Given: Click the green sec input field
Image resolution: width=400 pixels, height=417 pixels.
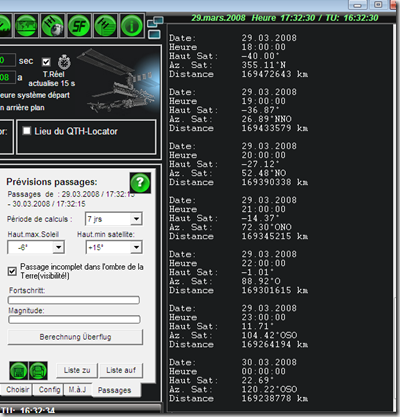Looking at the screenshot, I should (x=7, y=60).
